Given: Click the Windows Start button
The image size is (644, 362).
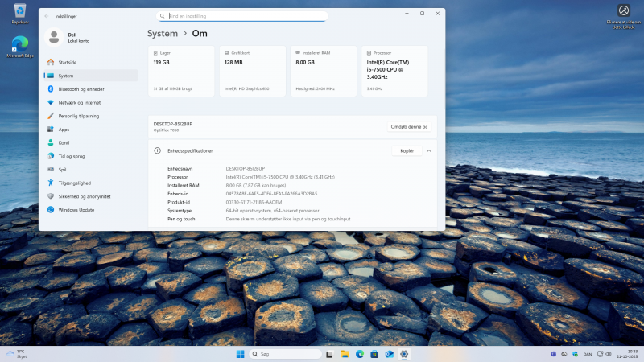Looking at the screenshot, I should click(240, 354).
